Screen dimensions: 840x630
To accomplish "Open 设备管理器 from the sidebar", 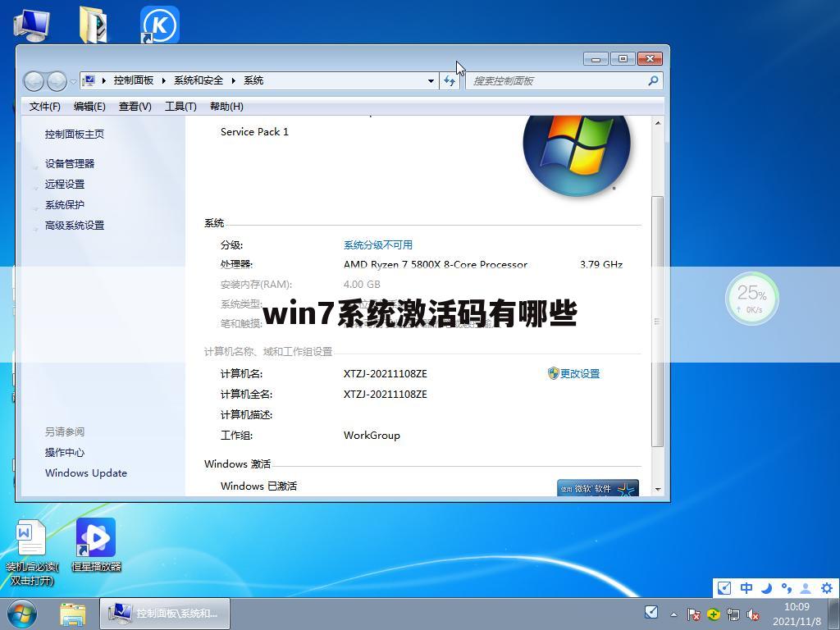I will 70,164.
